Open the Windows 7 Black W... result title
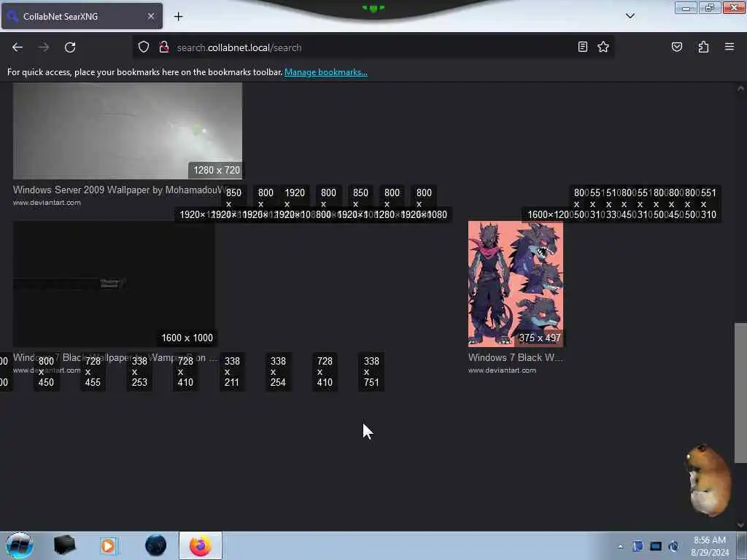The width and height of the screenshot is (747, 560). [516, 357]
